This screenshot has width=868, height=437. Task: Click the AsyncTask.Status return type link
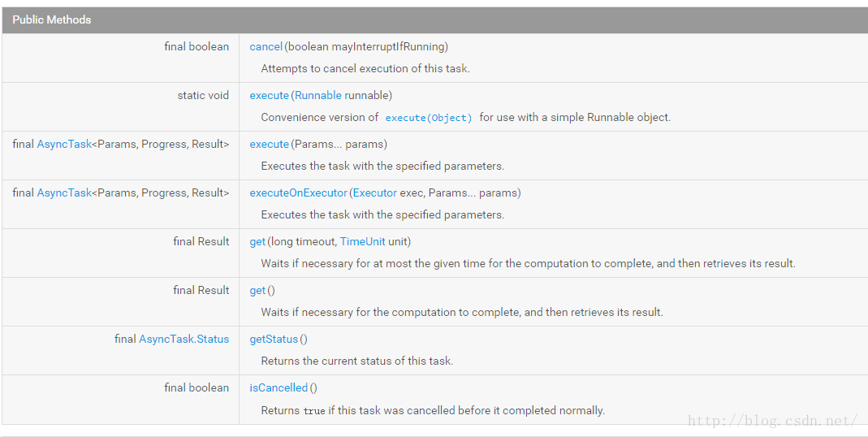(x=184, y=339)
